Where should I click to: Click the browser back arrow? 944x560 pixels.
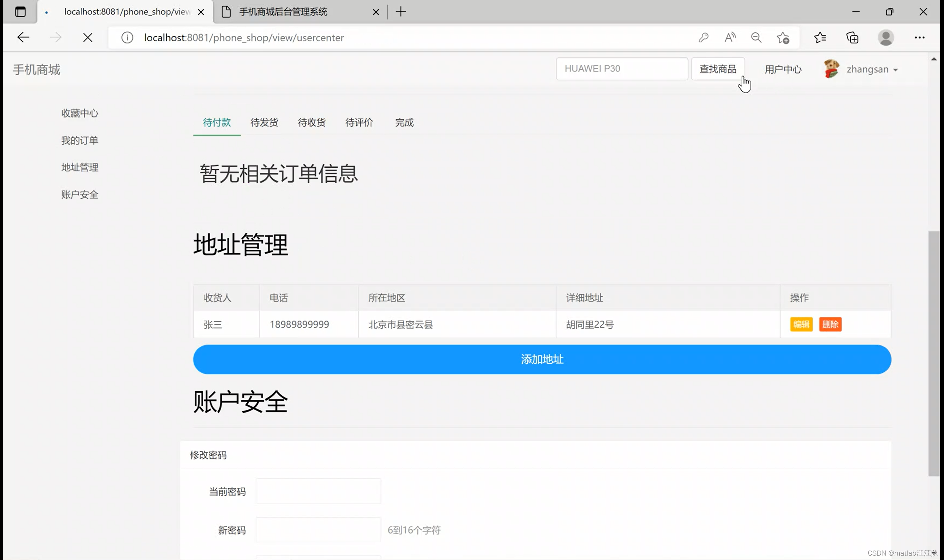click(x=23, y=37)
